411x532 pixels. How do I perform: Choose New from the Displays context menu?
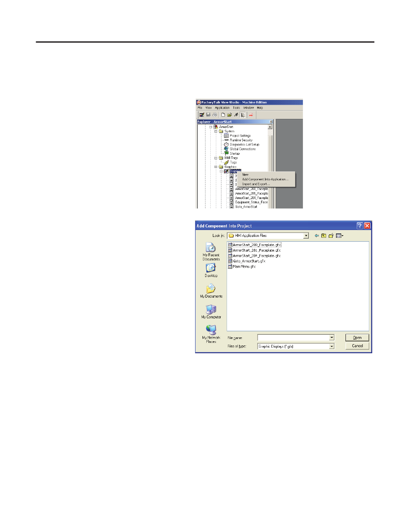pos(245,174)
